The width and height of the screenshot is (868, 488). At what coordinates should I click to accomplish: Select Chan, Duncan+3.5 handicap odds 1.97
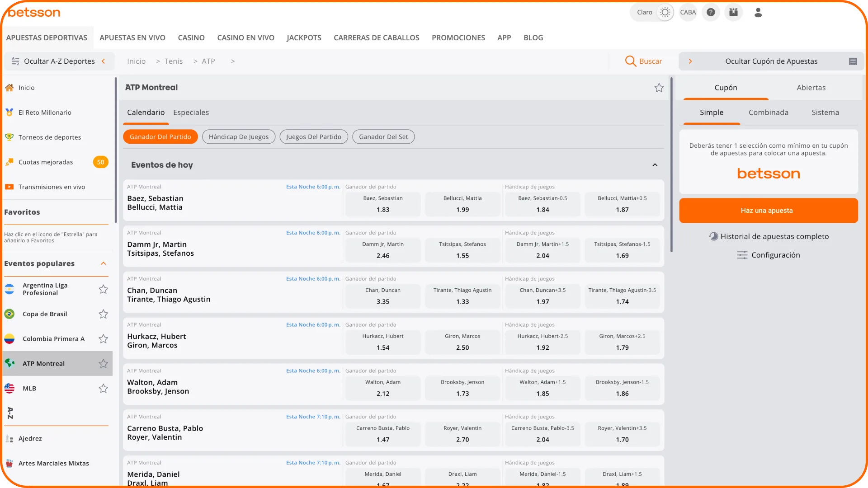point(542,296)
